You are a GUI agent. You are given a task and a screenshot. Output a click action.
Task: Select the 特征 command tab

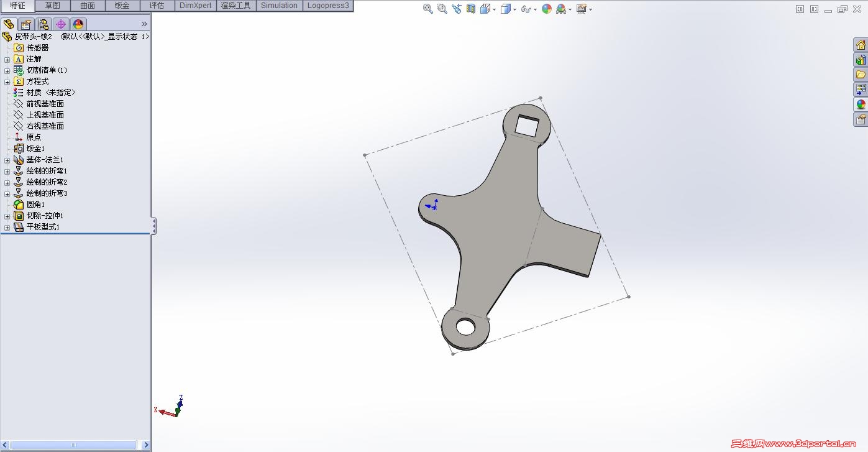(17, 6)
